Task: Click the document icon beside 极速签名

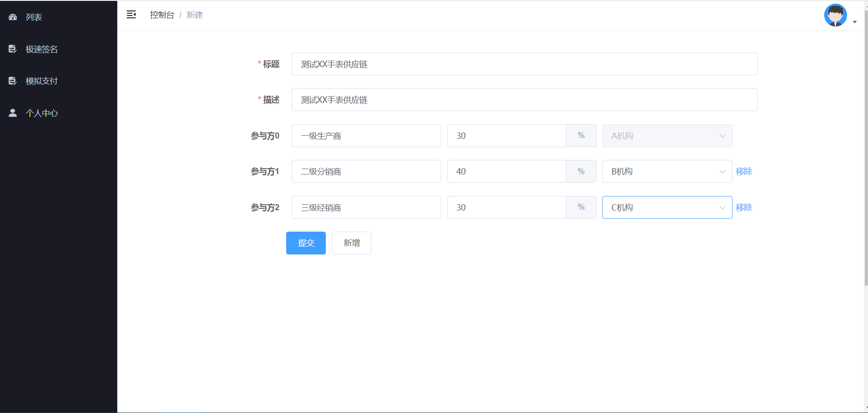Action: (13, 49)
